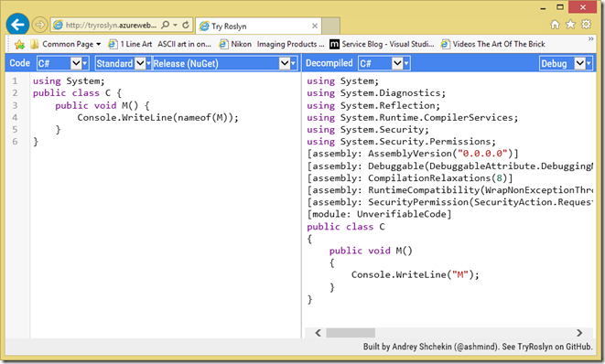This screenshot has height=364, width=605.
Task: Open the Standard mode dropdown
Action: [123, 63]
